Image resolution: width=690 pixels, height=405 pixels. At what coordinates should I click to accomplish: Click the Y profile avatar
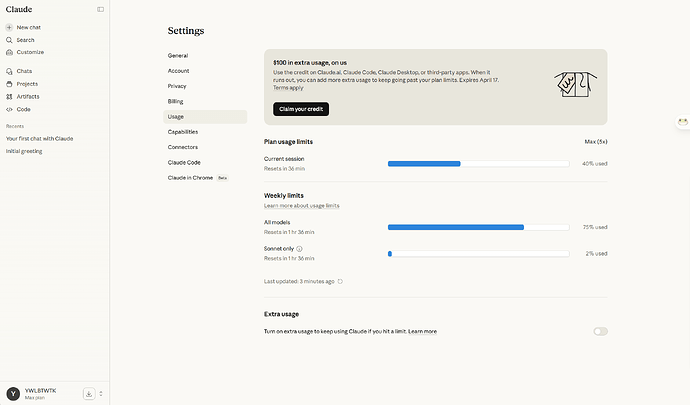click(13, 394)
